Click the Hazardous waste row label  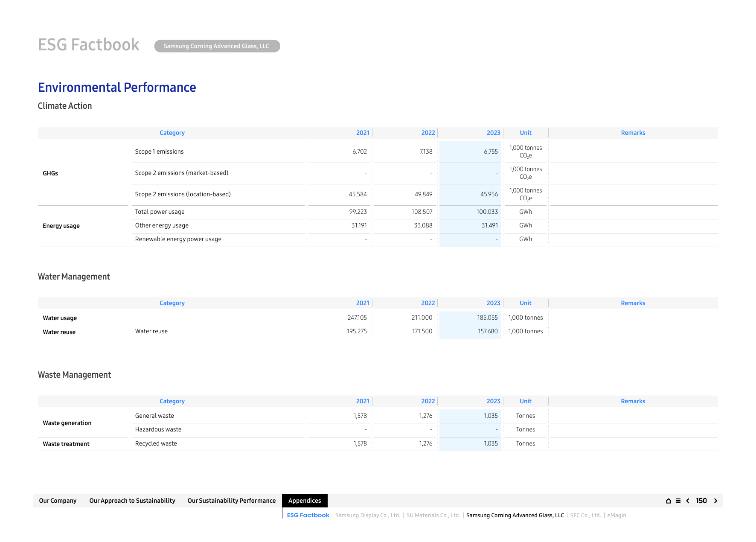(x=158, y=429)
